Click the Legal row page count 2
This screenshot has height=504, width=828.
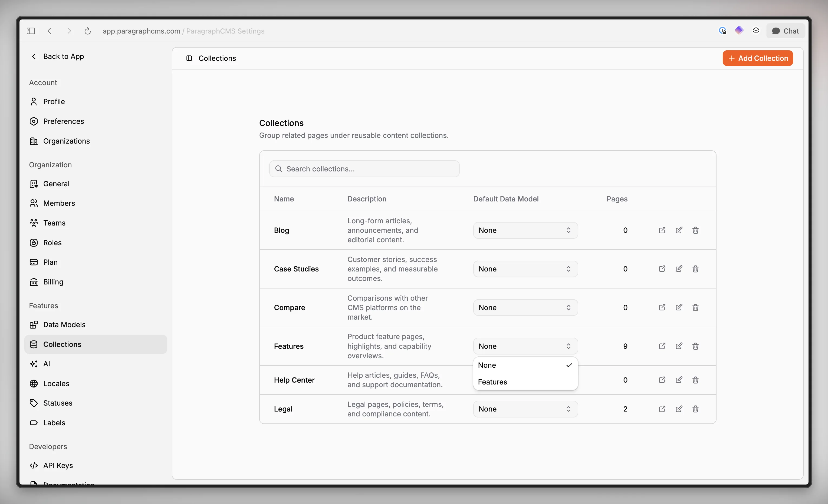pos(625,409)
